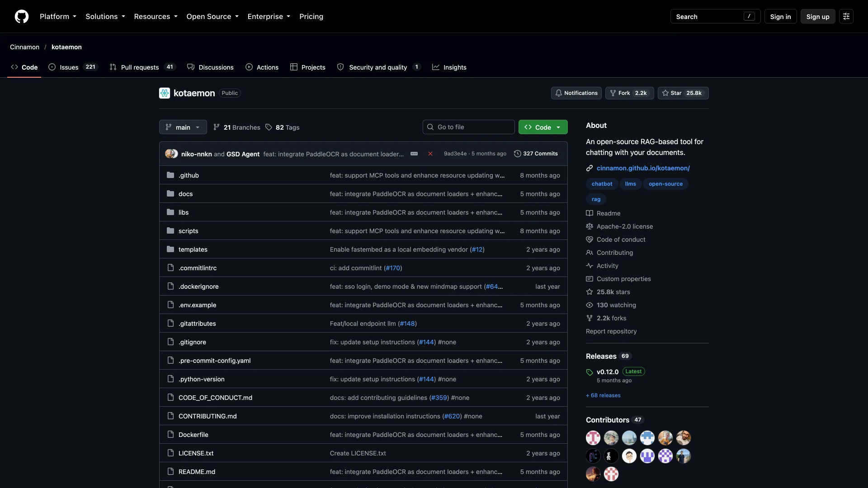This screenshot has width=868, height=488.
Task: Click the chatbot topic tag
Action: pos(602,184)
